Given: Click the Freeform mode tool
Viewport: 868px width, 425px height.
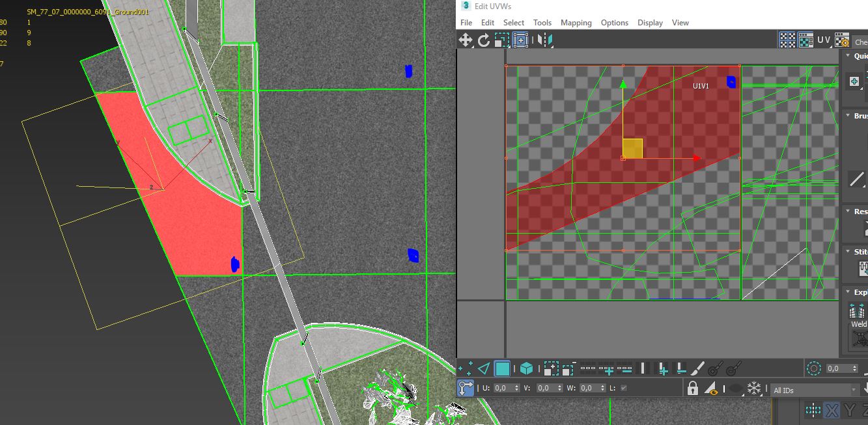Looking at the screenshot, I should [520, 40].
